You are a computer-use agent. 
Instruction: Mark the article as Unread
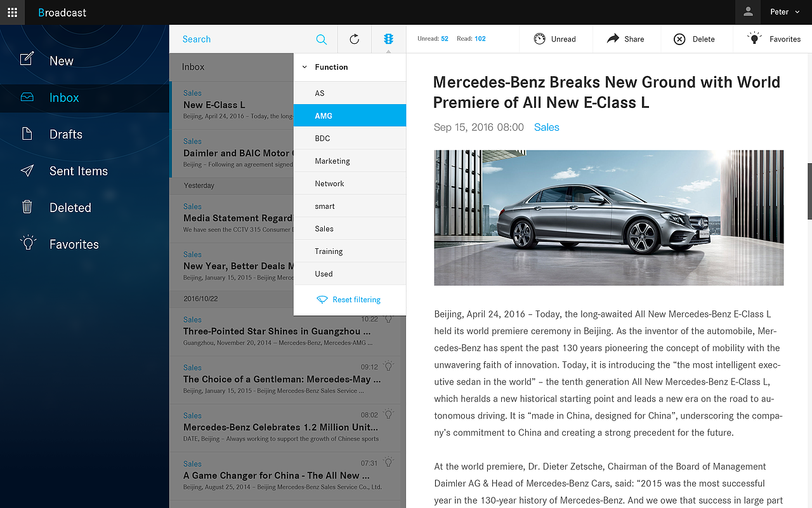pos(556,39)
